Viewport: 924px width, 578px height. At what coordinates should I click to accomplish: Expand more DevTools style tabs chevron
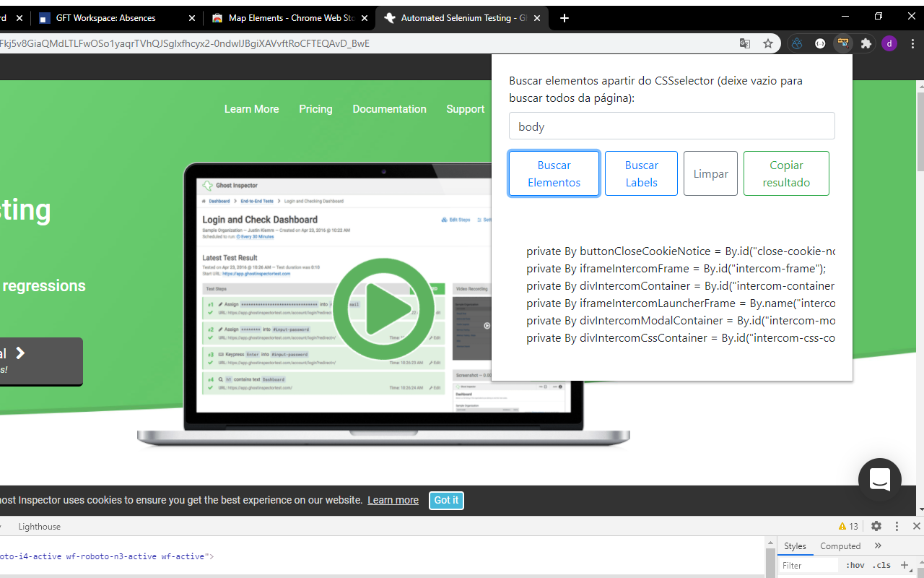click(878, 545)
